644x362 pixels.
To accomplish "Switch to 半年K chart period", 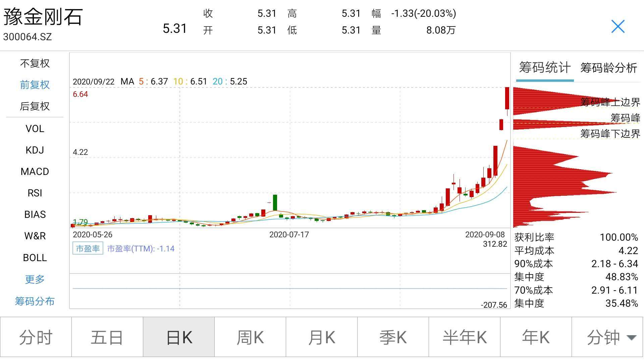I will tap(465, 337).
